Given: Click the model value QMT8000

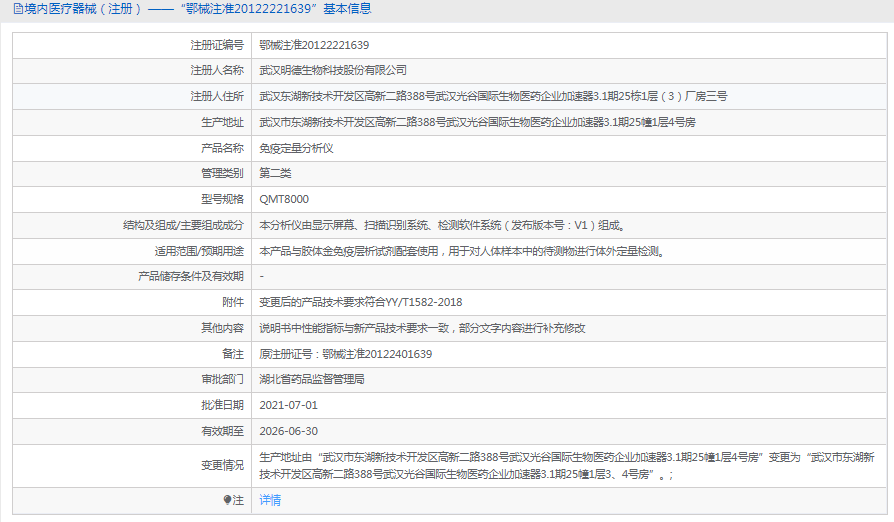Looking at the screenshot, I should [x=284, y=199].
